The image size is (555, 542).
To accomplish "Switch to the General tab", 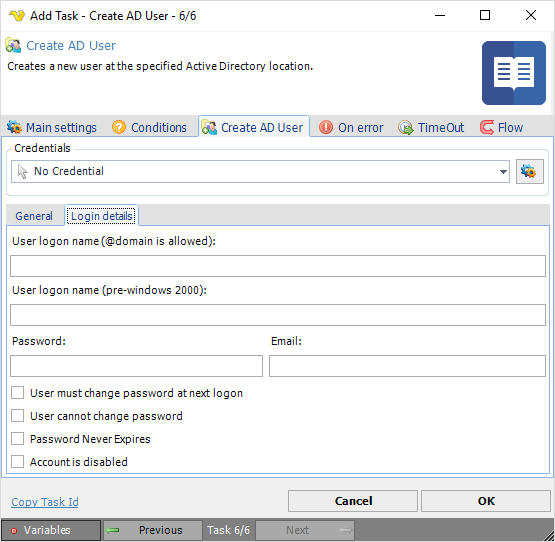I will pyautogui.click(x=34, y=216).
